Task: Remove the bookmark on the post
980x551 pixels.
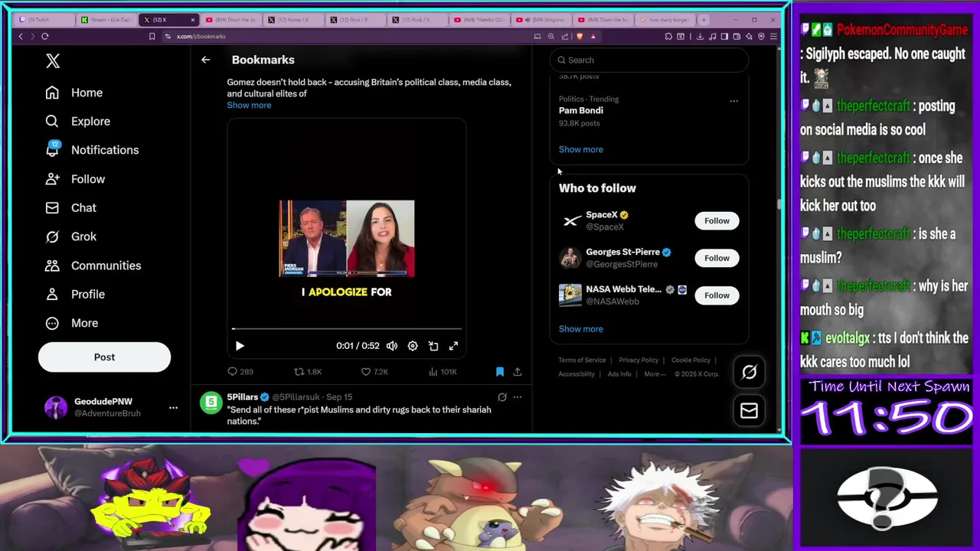Action: (500, 372)
